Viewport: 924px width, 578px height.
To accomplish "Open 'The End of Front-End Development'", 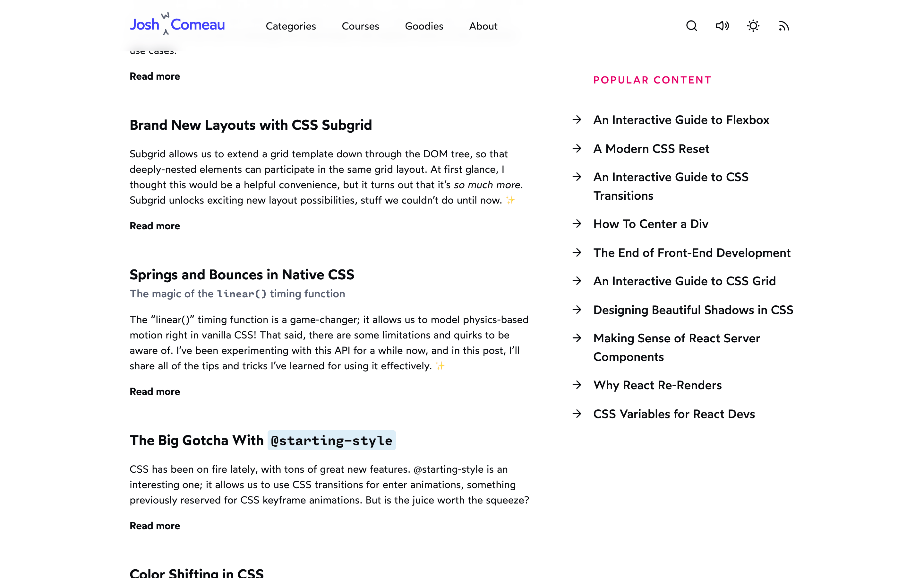I will (x=691, y=253).
